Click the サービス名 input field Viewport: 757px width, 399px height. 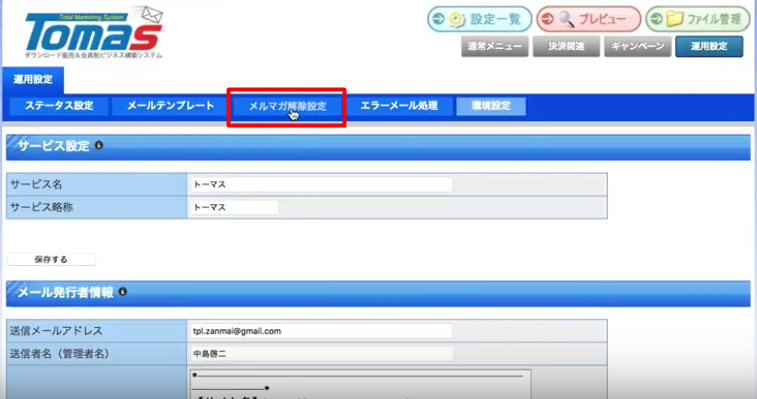321,185
